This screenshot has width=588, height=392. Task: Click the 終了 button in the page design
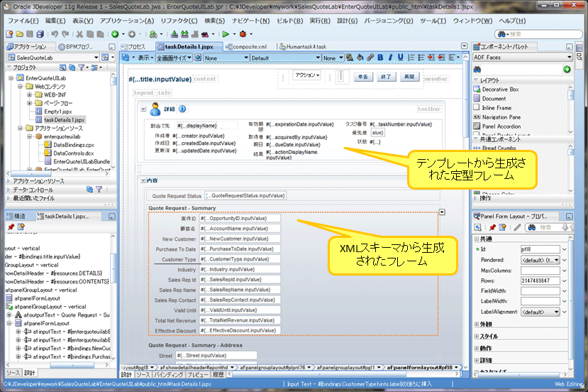click(x=386, y=77)
